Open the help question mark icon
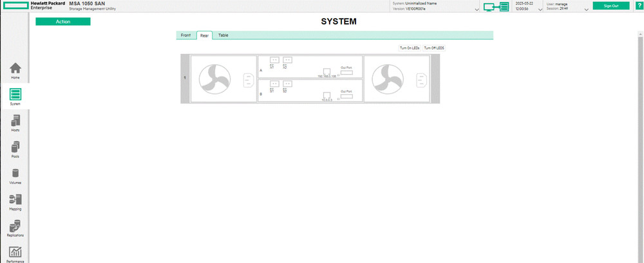 (639, 6)
